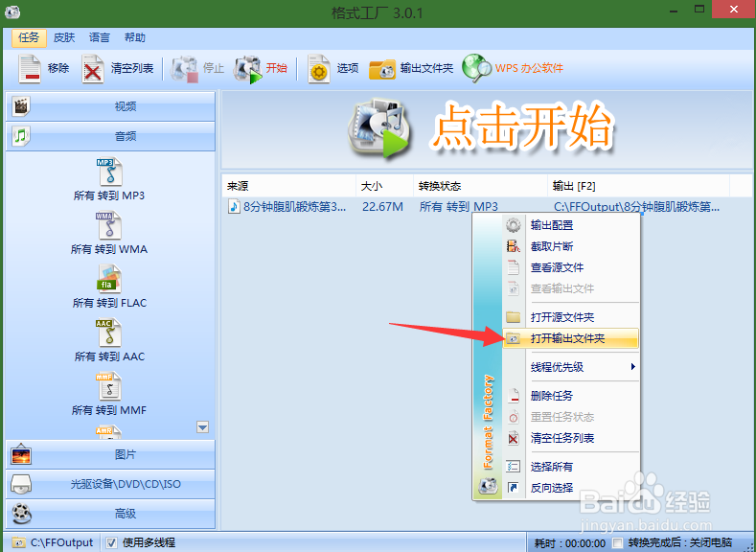Screen dimensions: 756x552
Task: Choose 打开源文件夹 in context menu
Action: point(571,317)
